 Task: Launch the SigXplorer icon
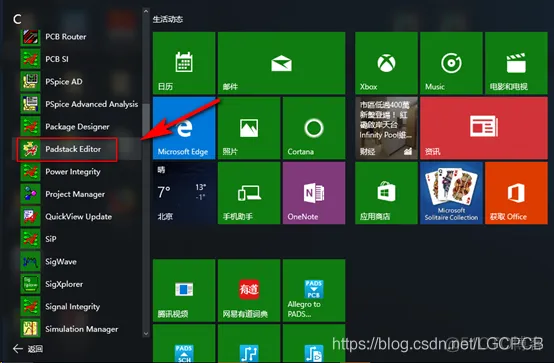click(30, 284)
